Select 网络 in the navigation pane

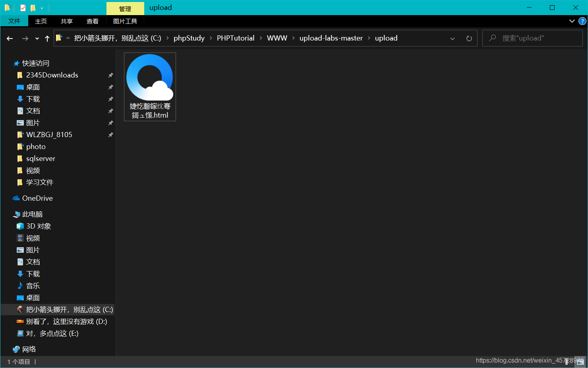29,349
